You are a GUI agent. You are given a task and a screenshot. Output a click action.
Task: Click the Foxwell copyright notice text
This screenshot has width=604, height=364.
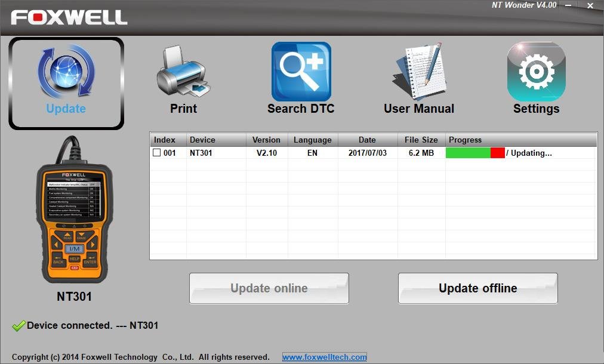pyautogui.click(x=141, y=357)
